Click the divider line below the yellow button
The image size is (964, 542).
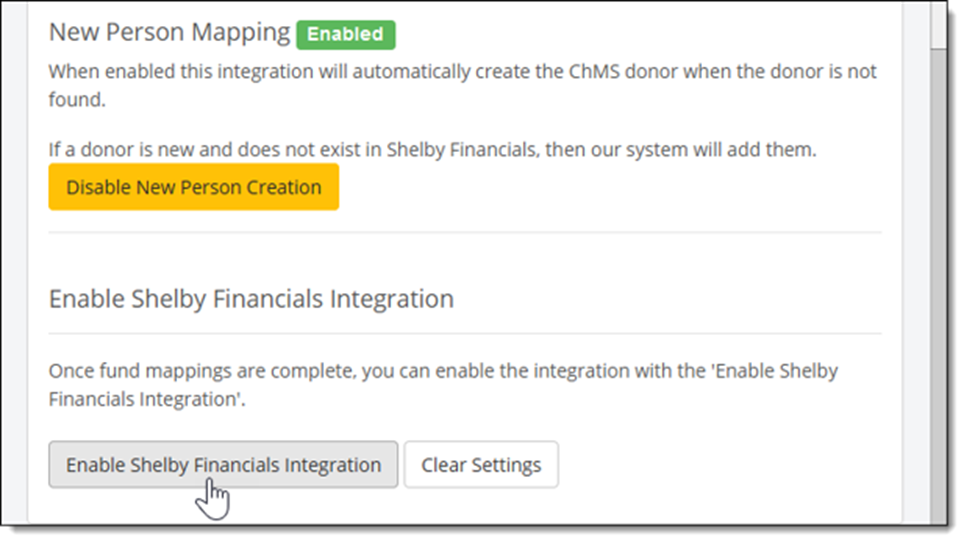(465, 232)
